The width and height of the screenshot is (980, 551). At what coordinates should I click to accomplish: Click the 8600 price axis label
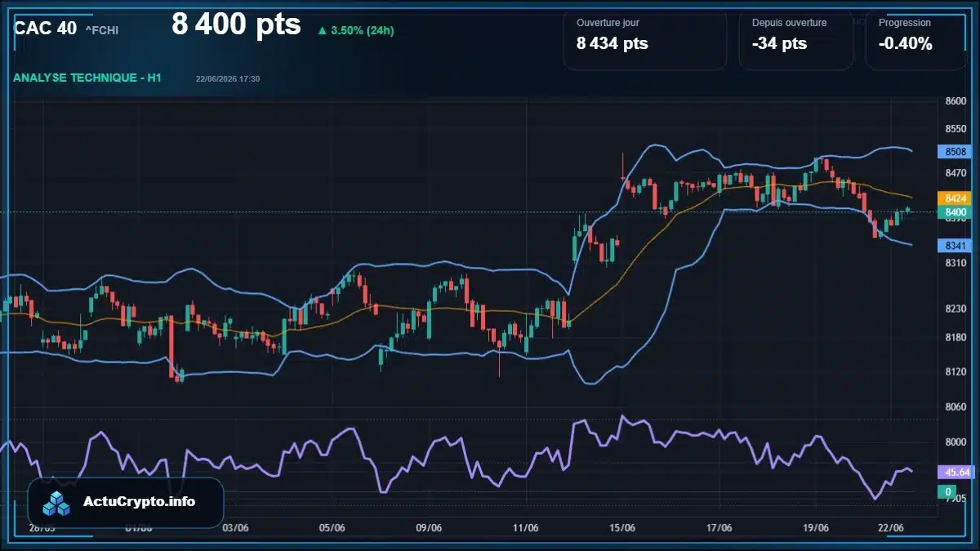click(955, 101)
